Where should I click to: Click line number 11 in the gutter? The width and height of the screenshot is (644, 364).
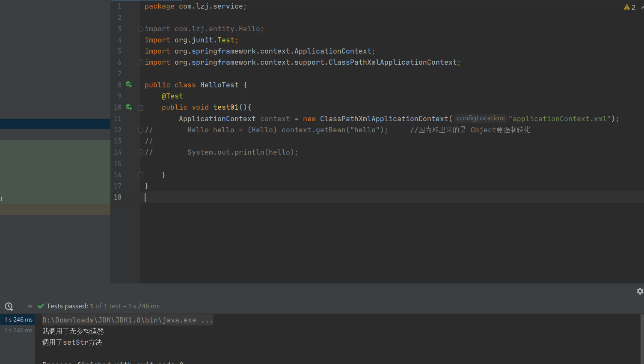coord(118,119)
